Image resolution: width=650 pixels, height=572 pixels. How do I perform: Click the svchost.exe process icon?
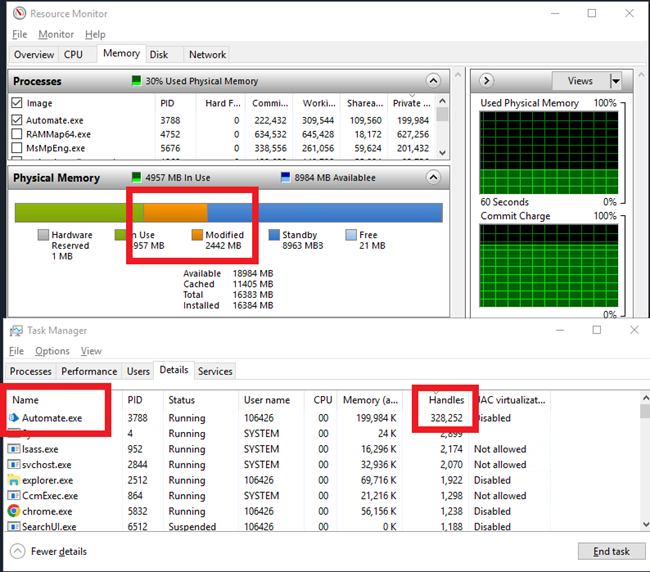tap(15, 465)
